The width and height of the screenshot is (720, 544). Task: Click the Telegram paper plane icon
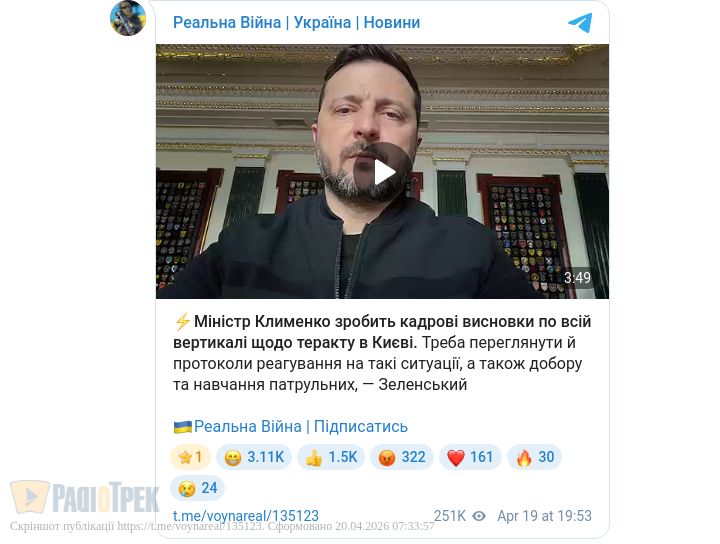coord(580,22)
